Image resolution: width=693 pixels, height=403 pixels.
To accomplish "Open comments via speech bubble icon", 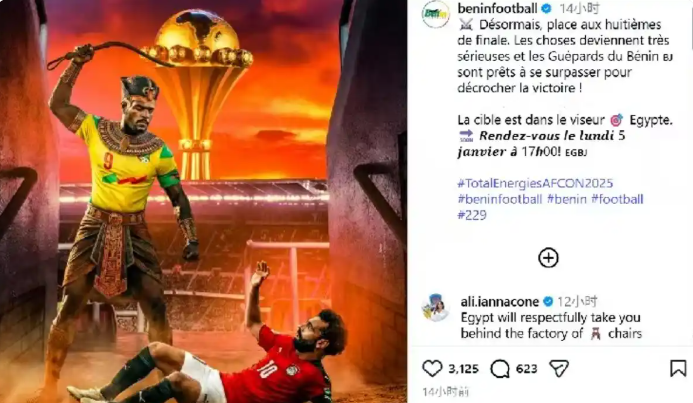I will [x=500, y=369].
